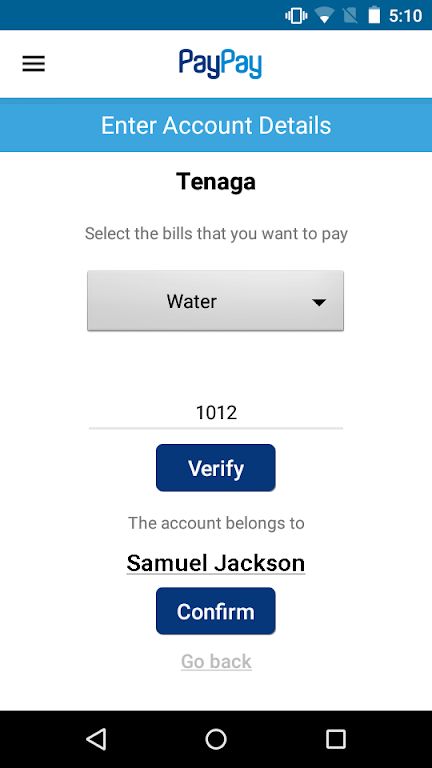Tap the Wi-Fi signal status icon
This screenshot has width=432, height=768.
coord(324,16)
